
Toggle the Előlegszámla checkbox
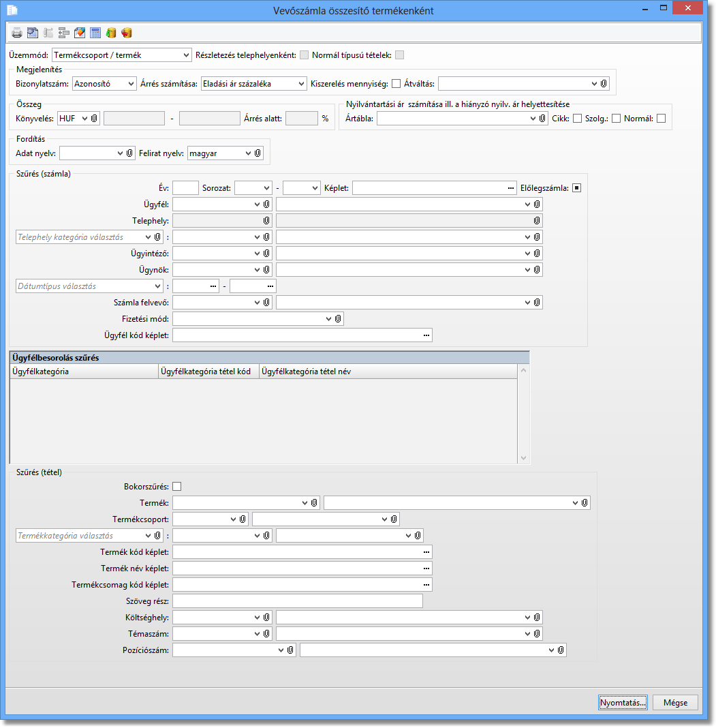point(576,187)
